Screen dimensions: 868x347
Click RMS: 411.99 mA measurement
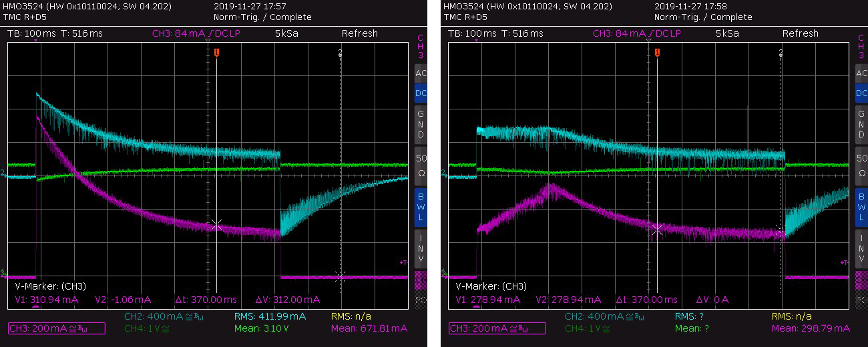[270, 316]
